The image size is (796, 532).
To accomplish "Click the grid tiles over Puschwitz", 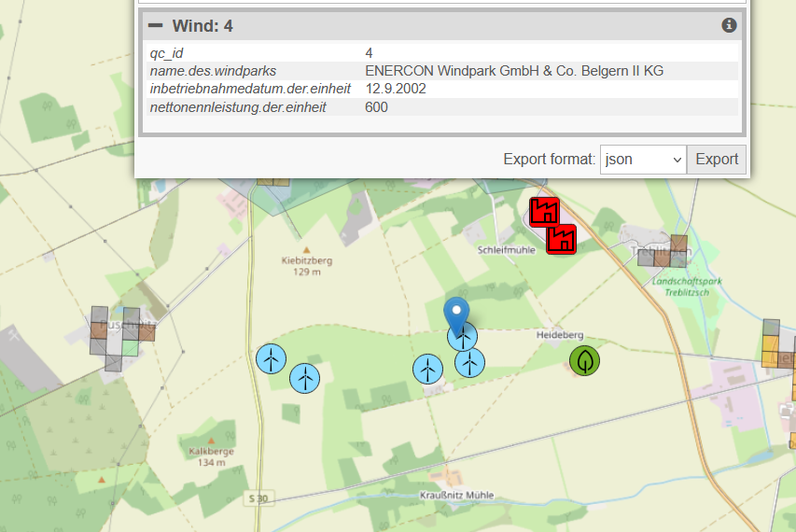I will (x=122, y=339).
